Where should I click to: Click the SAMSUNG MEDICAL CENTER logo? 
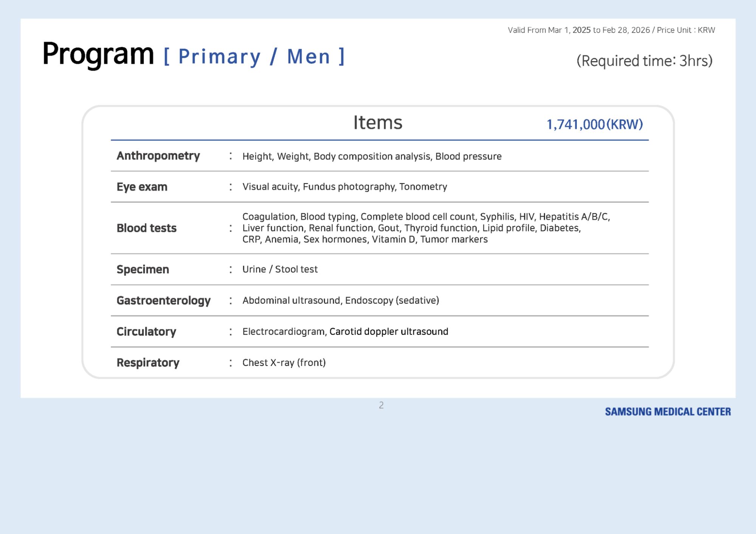668,412
